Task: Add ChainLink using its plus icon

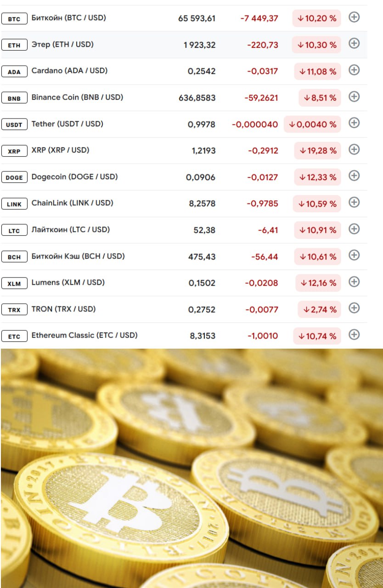Action: (x=354, y=203)
